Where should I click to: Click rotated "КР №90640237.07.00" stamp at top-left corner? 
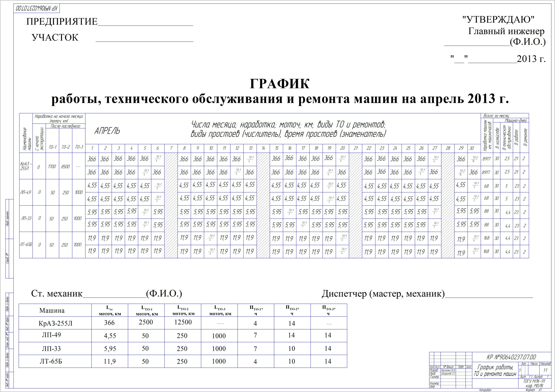[x=37, y=8]
